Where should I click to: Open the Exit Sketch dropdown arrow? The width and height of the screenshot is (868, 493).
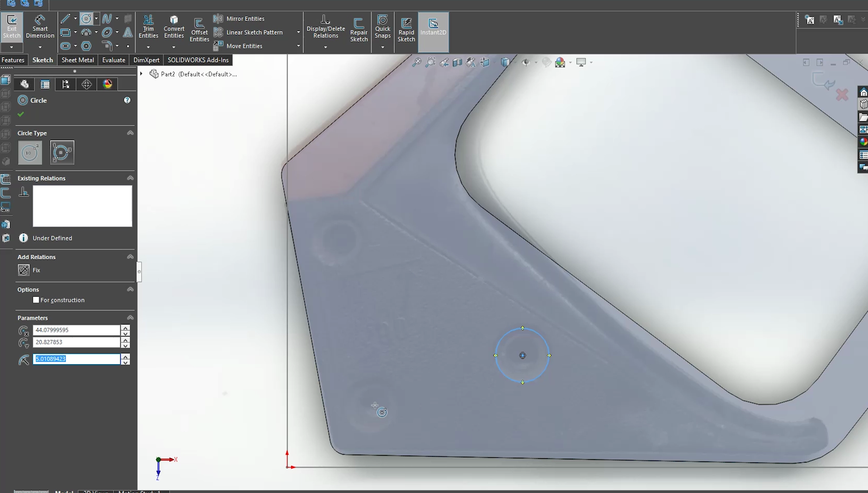[12, 47]
